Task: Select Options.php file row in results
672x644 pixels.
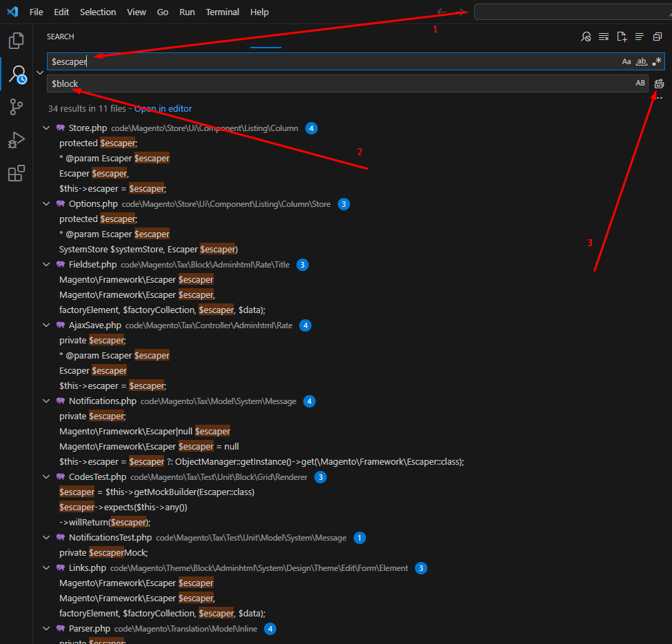Action: click(x=353, y=203)
